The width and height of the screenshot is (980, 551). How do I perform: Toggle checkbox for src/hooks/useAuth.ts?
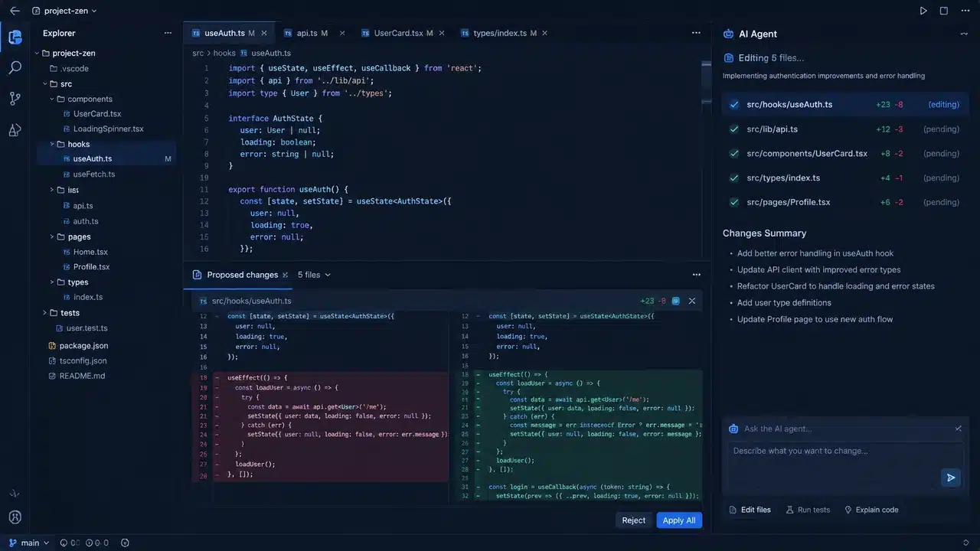tap(734, 104)
